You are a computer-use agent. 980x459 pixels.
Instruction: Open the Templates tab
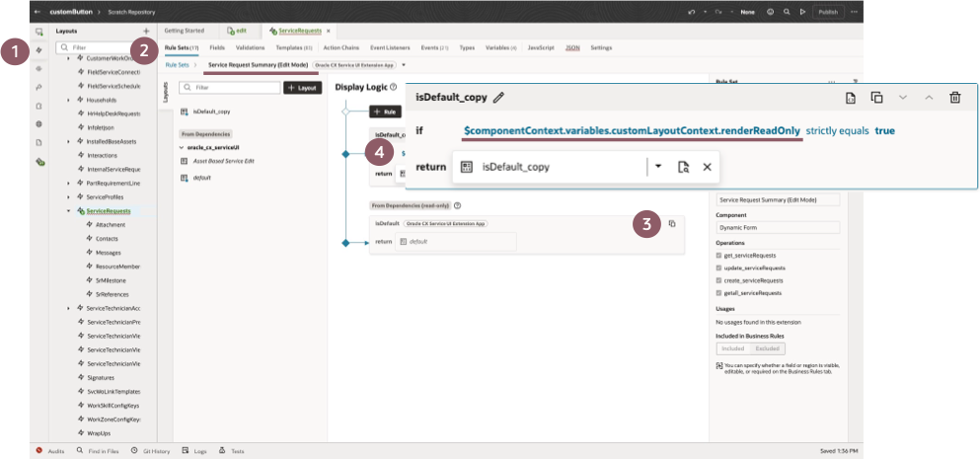[294, 47]
